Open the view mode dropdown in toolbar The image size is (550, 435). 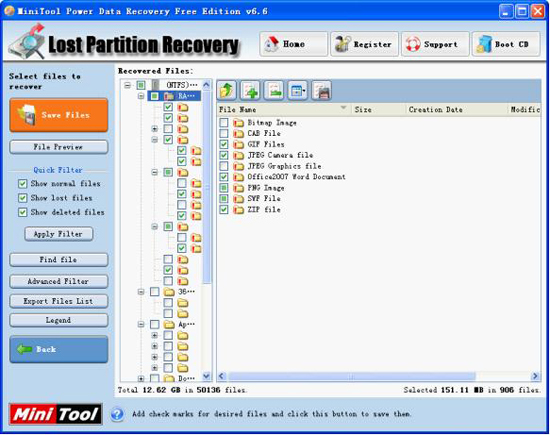[297, 91]
